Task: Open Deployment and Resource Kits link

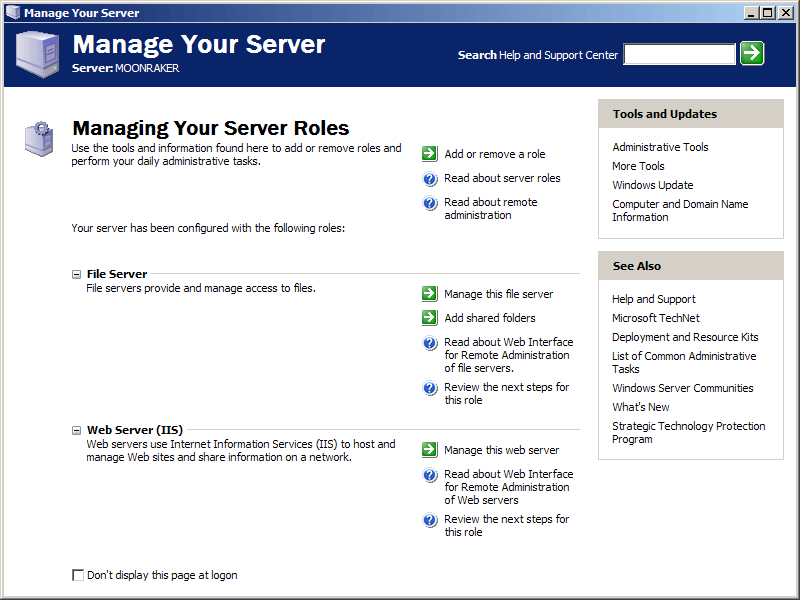Action: [685, 337]
